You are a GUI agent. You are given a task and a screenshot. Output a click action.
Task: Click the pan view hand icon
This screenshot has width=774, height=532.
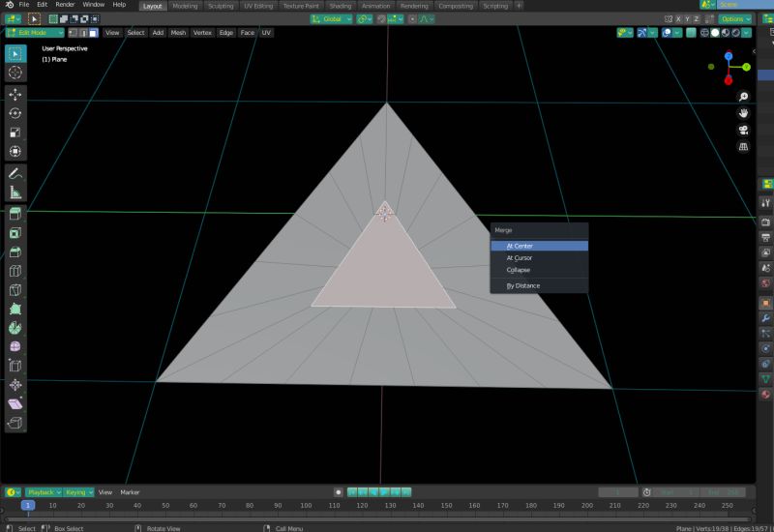click(x=743, y=113)
